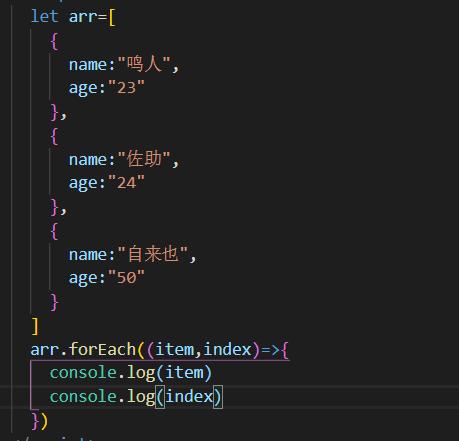Click 'console' in the console.log(item) line
The height and width of the screenshot is (441, 459).
coord(83,373)
